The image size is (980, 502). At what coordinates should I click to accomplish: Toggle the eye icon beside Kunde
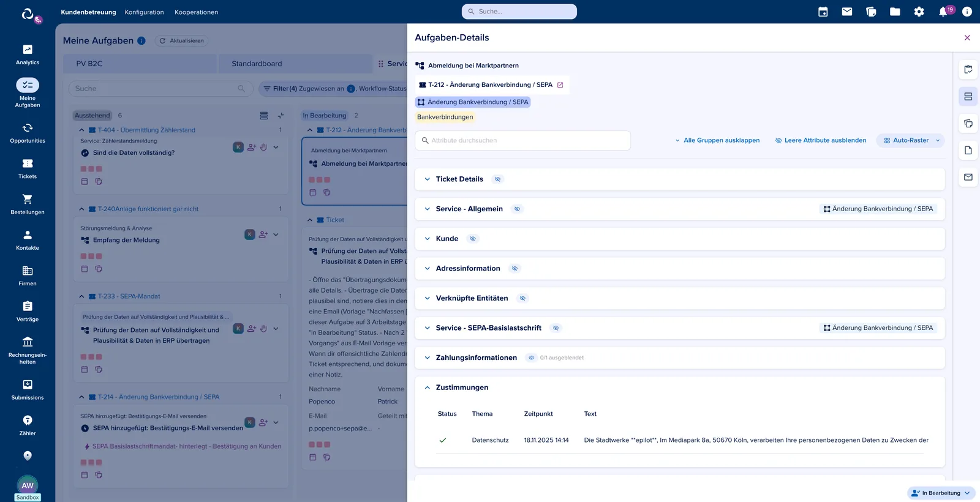click(x=473, y=239)
